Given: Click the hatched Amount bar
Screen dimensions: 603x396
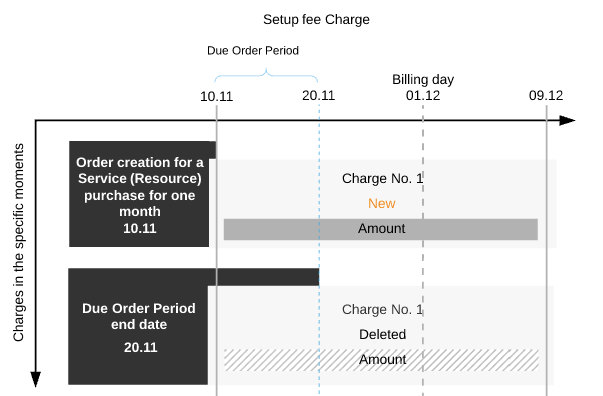Looking at the screenshot, I should pyautogui.click(x=381, y=360).
